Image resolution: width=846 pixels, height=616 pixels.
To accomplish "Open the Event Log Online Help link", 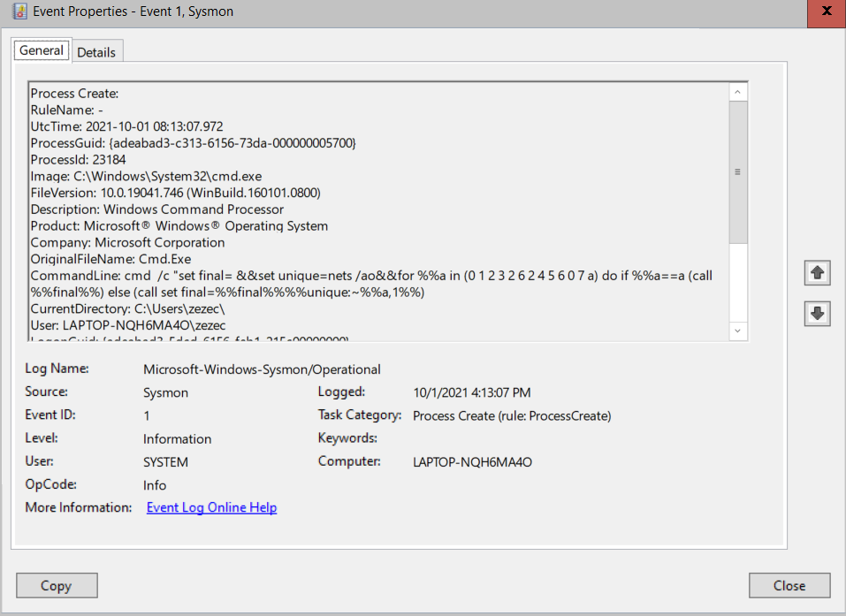I will (211, 507).
